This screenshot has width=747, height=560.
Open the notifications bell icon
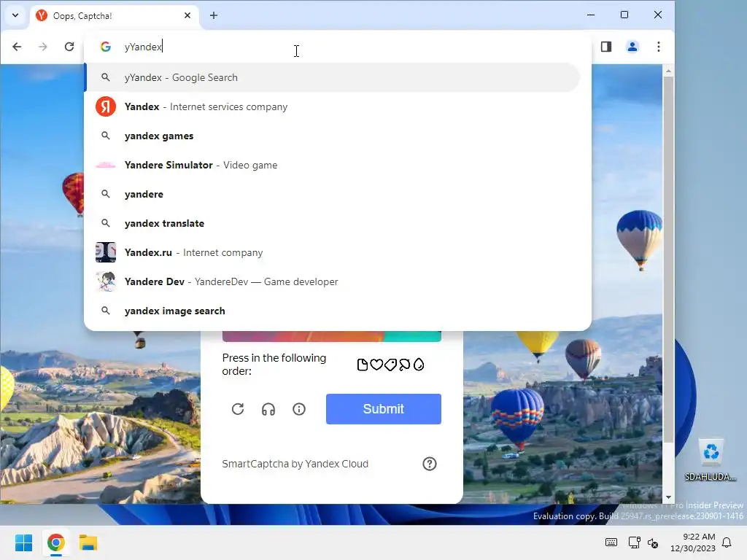[727, 542]
